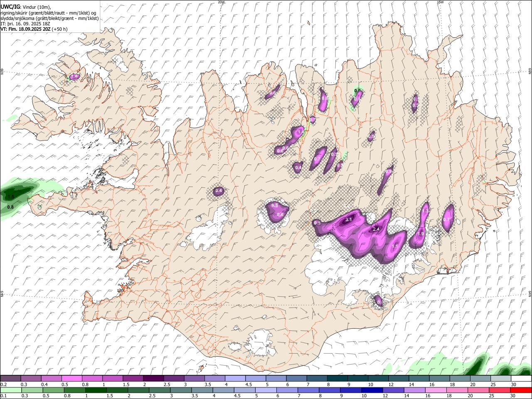Pick the 14 light purple swatch in the rain legend
The width and height of the screenshot is (532, 399).
[414, 390]
